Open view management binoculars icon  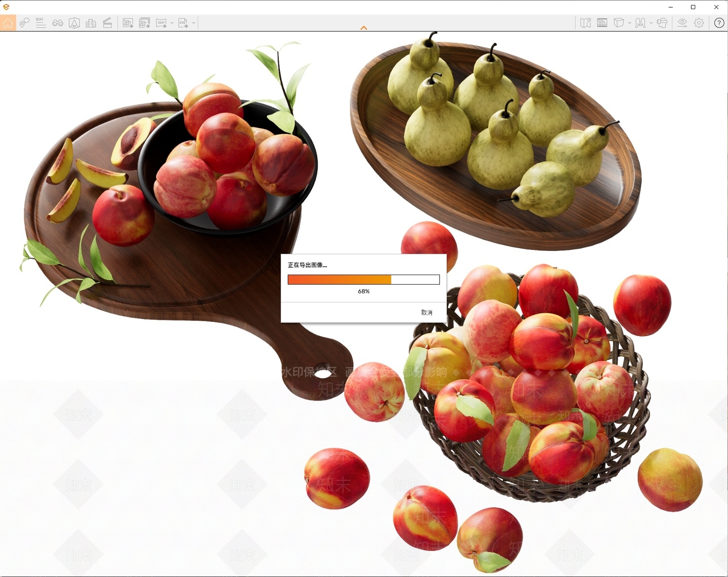tap(57, 23)
